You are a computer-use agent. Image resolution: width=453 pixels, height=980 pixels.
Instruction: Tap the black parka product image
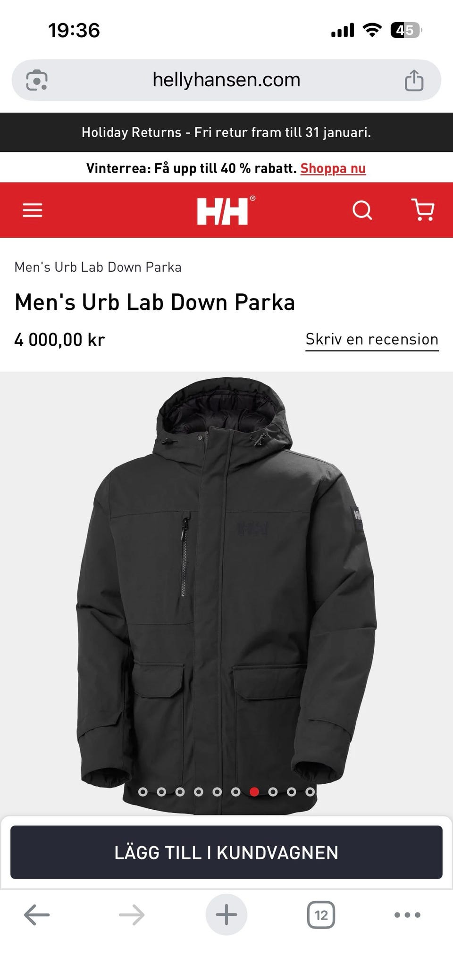click(x=226, y=593)
